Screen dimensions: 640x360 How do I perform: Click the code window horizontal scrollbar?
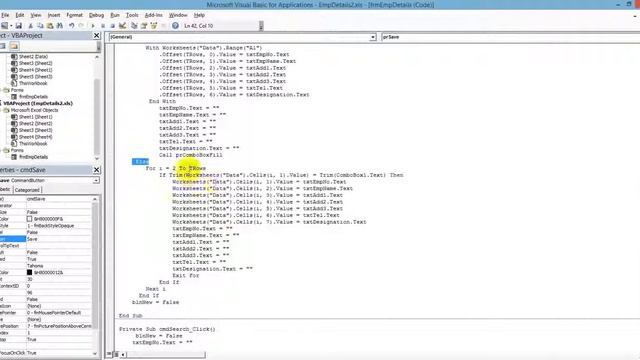[x=163, y=354]
